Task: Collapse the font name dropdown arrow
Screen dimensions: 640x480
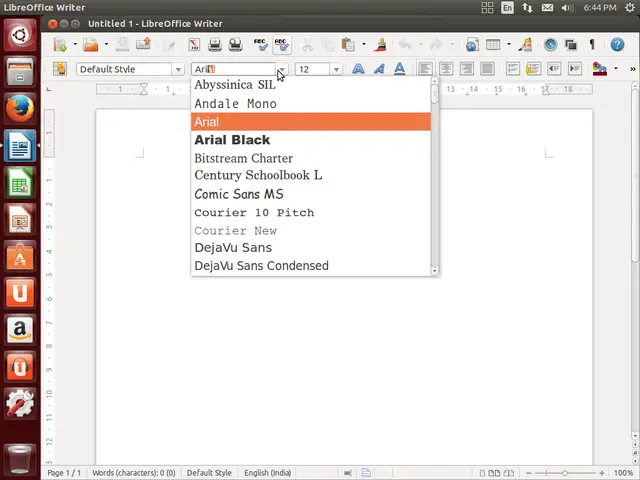Action: pyautogui.click(x=282, y=69)
